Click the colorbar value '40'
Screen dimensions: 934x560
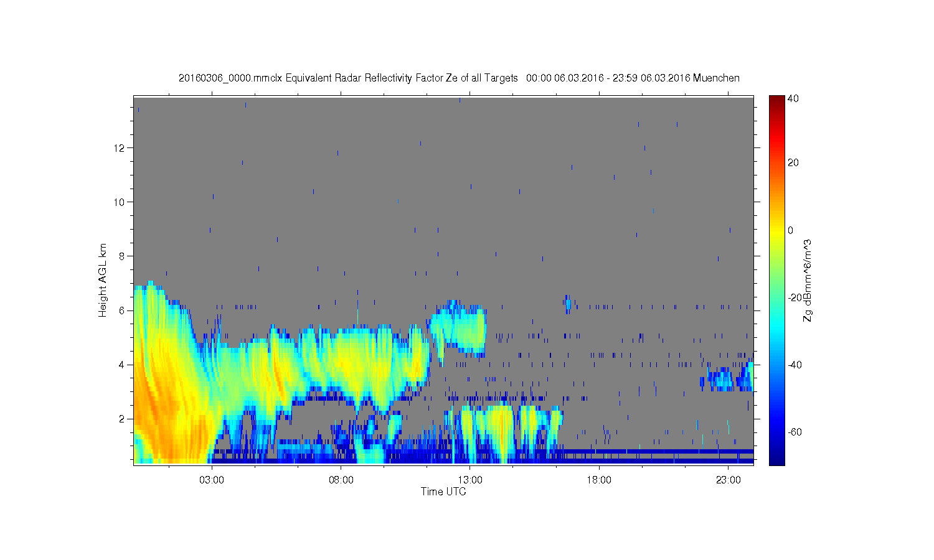(x=793, y=98)
